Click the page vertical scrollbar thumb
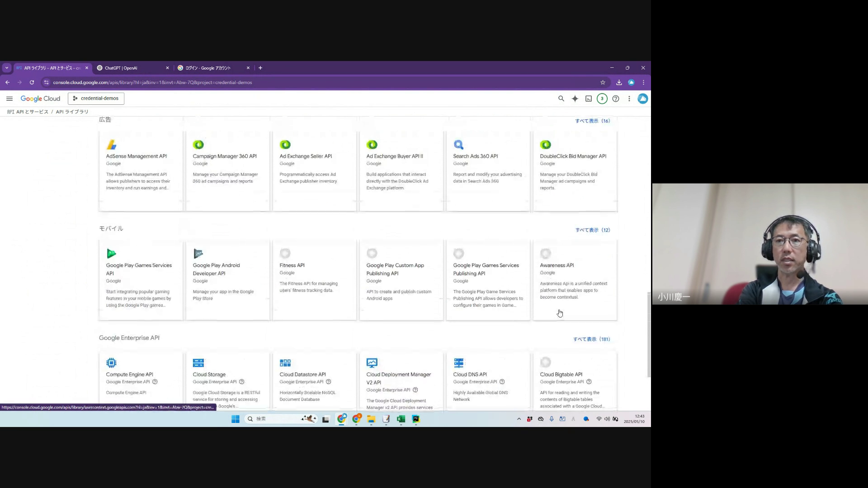The height and width of the screenshot is (488, 868). [649, 334]
